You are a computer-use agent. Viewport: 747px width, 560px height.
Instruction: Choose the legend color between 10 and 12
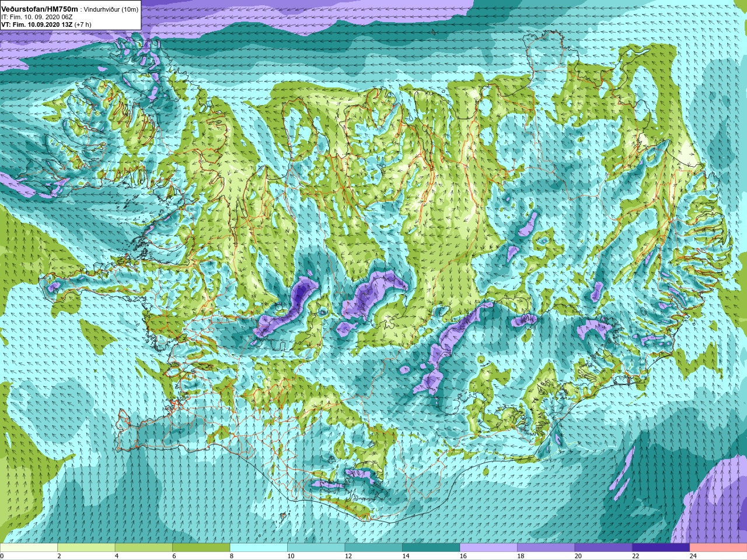[316, 548]
